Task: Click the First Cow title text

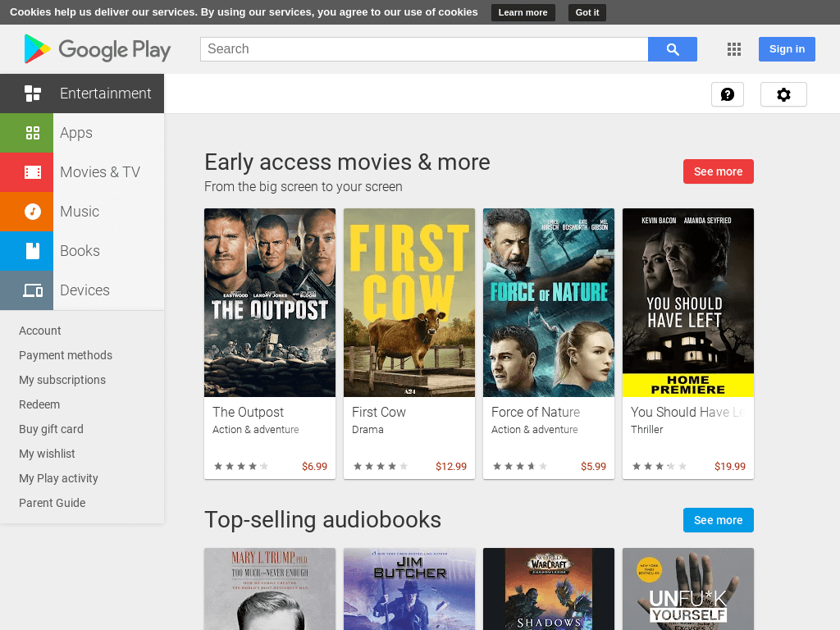Action: coord(379,412)
